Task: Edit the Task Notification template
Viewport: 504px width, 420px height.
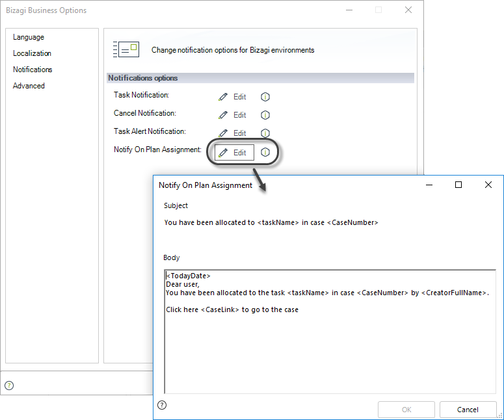Action: pos(232,97)
